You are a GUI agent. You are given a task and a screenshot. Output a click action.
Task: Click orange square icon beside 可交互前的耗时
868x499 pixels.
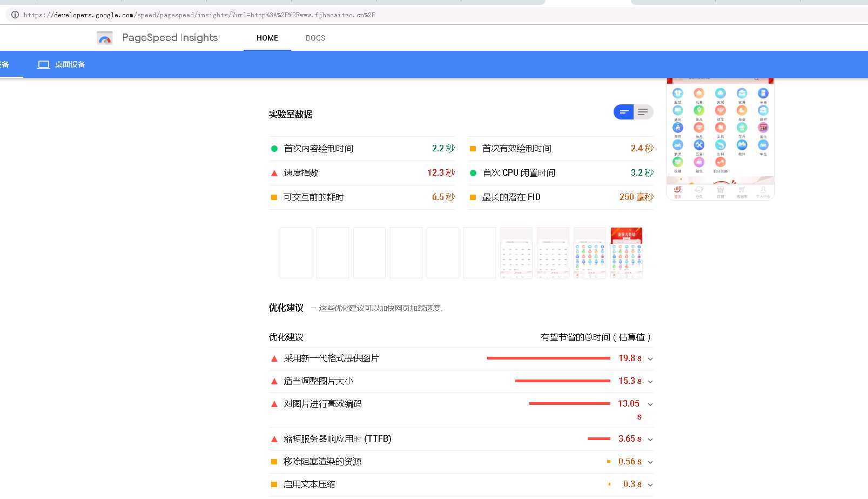274,197
